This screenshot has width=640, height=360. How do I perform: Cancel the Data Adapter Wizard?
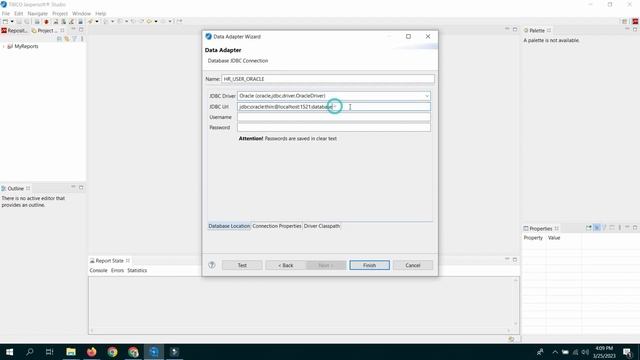[x=413, y=265]
